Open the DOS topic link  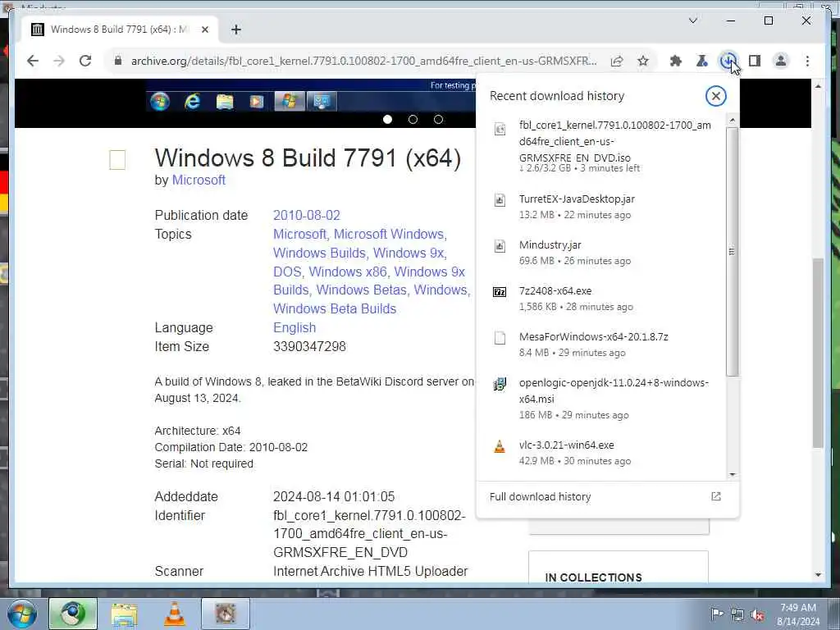tap(288, 272)
